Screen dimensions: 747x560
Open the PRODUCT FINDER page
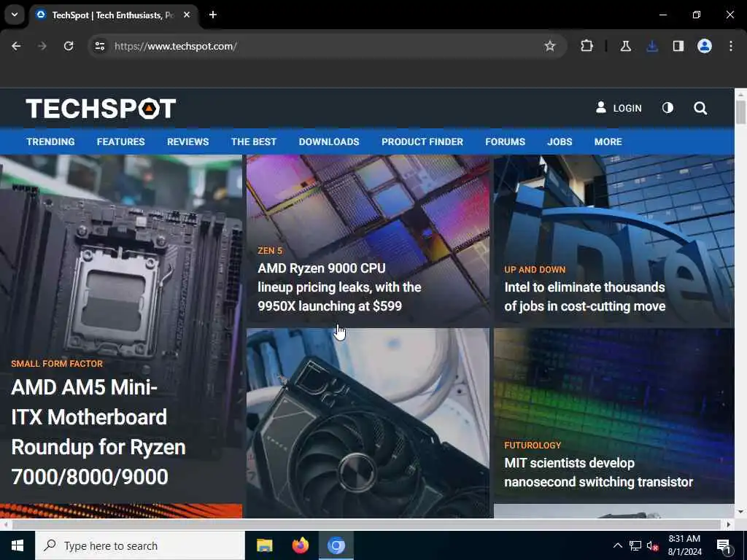422,142
